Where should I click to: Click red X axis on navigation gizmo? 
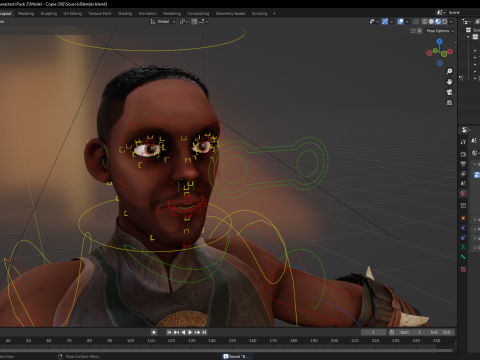coord(450,51)
